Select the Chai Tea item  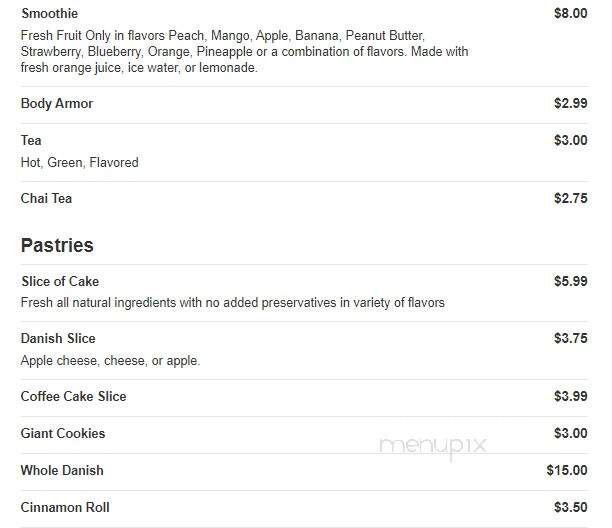pos(46,198)
